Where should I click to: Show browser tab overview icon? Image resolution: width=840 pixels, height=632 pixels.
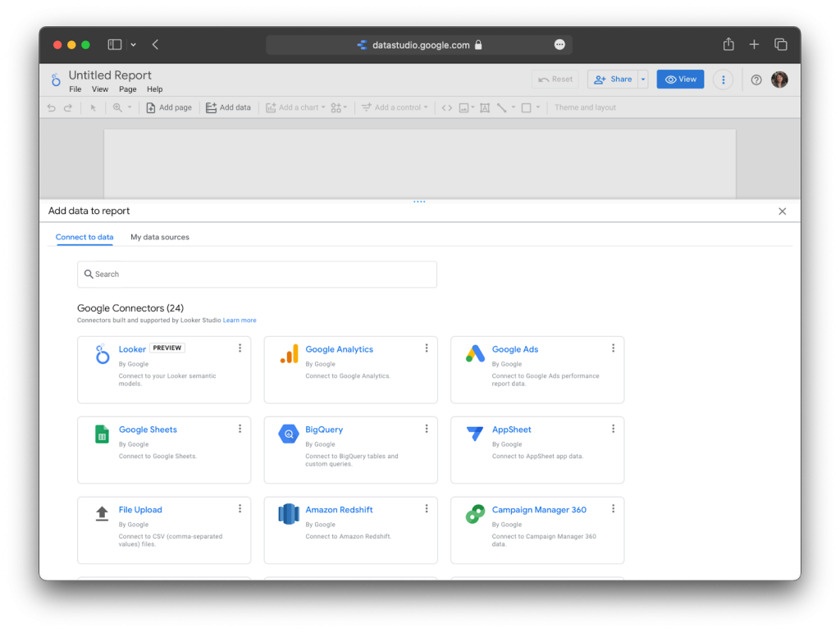click(x=781, y=45)
